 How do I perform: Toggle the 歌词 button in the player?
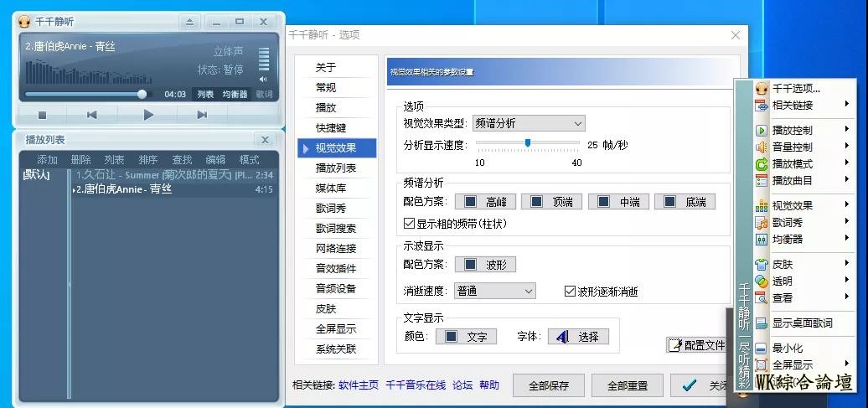point(264,95)
